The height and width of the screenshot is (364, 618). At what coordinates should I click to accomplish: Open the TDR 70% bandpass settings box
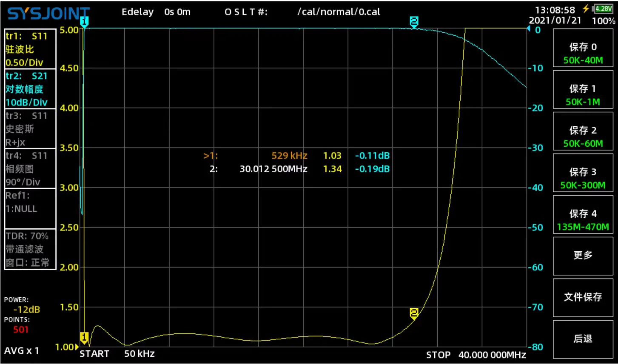[x=30, y=249]
